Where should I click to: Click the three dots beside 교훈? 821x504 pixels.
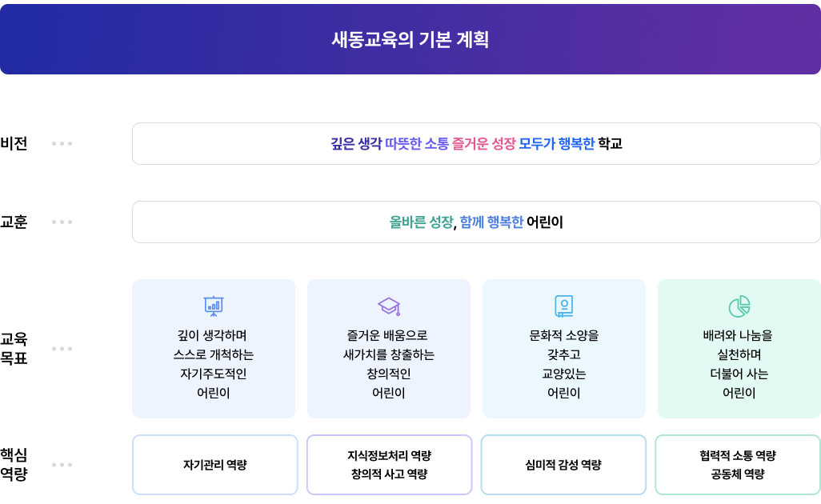[62, 222]
